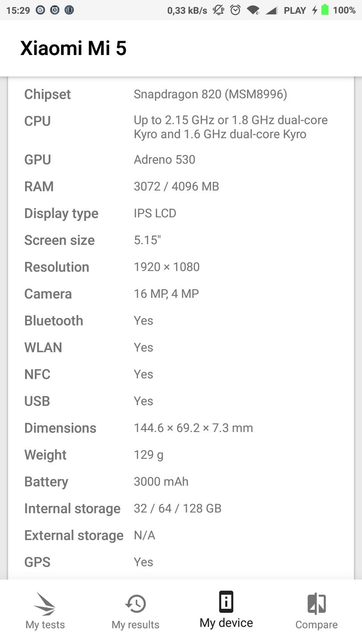This screenshot has width=362, height=644.
Task: Open the My results history icon
Action: click(x=135, y=604)
